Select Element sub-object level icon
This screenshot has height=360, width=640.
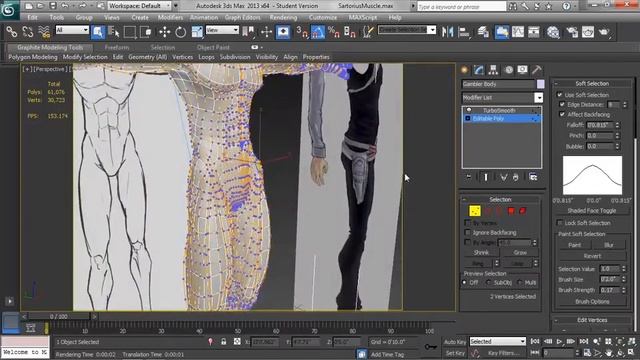[x=522, y=211]
